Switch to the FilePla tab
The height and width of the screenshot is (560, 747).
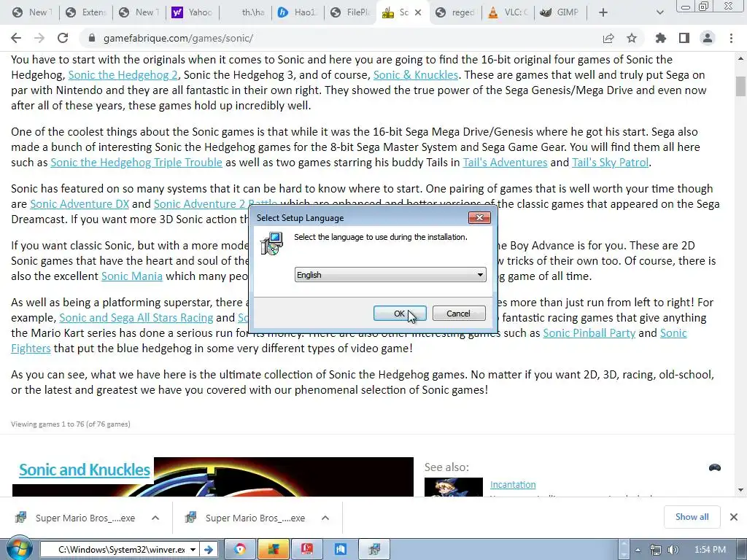pos(350,12)
